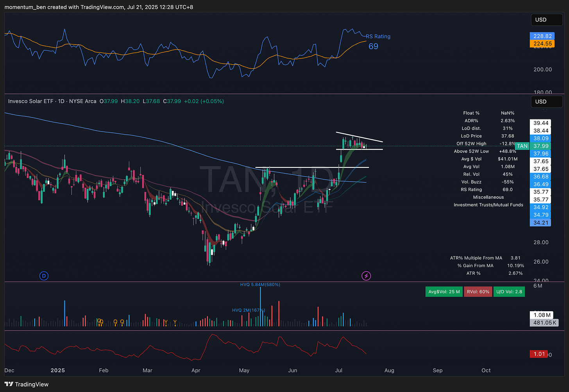569x392 pixels.
Task: Click ATR% Multiple From MA value 3.81
Action: click(x=515, y=258)
